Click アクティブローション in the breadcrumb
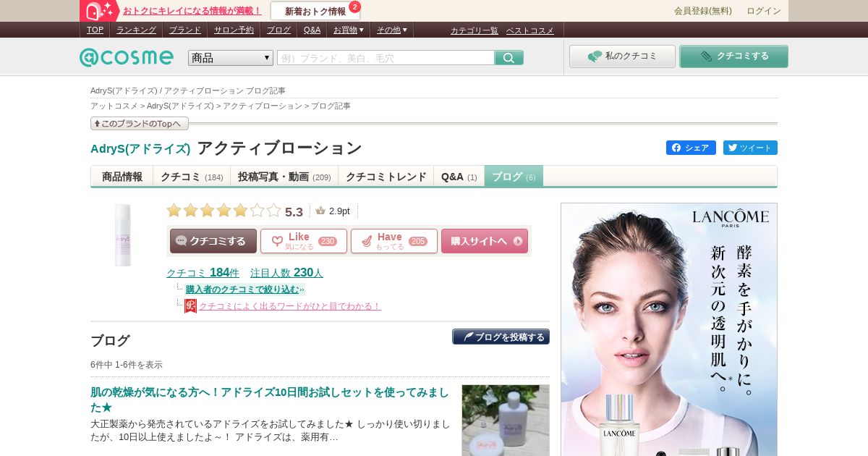The width and height of the screenshot is (868, 456). tap(263, 106)
